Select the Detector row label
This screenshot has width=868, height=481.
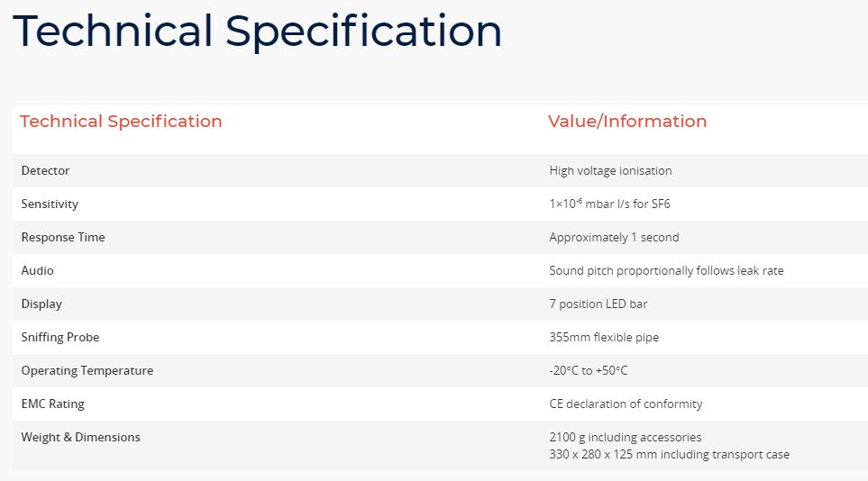(45, 171)
